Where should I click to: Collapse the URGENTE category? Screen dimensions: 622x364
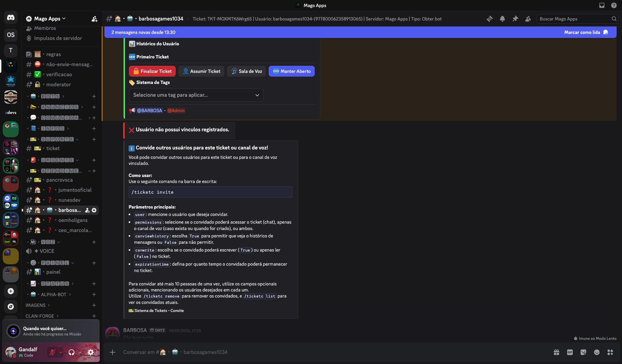point(57,160)
